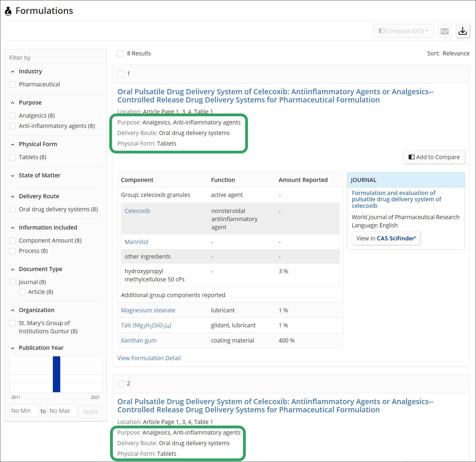Open the pulsatile drug delivery journal article
The height and width of the screenshot is (462, 476).
[396, 199]
